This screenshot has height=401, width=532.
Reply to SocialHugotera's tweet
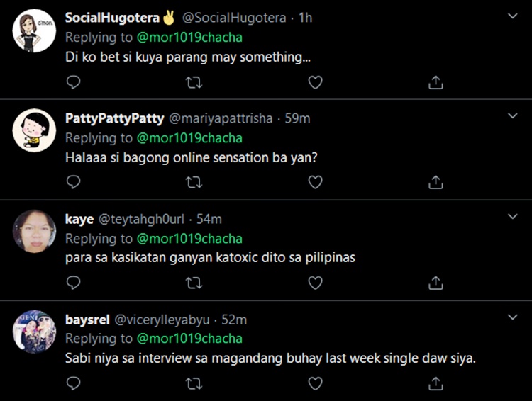(x=73, y=82)
